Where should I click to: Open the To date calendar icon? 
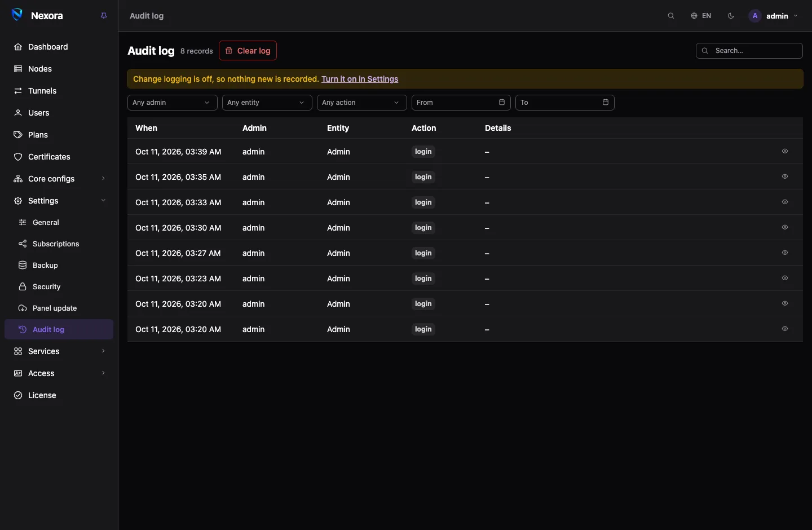606,102
